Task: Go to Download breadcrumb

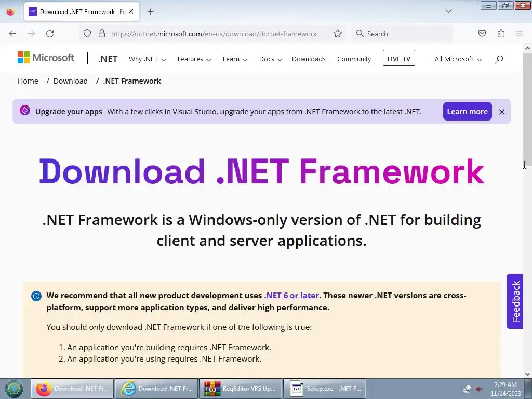Action: [71, 81]
